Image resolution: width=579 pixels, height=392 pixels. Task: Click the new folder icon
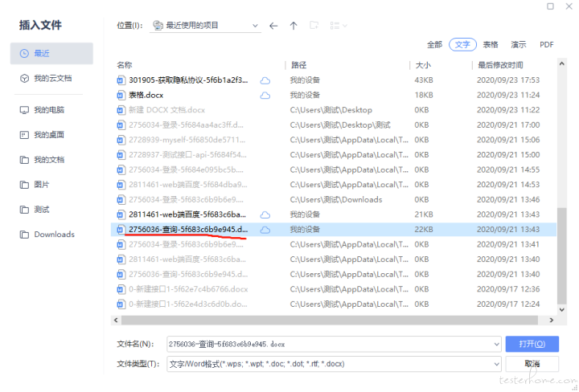(314, 26)
